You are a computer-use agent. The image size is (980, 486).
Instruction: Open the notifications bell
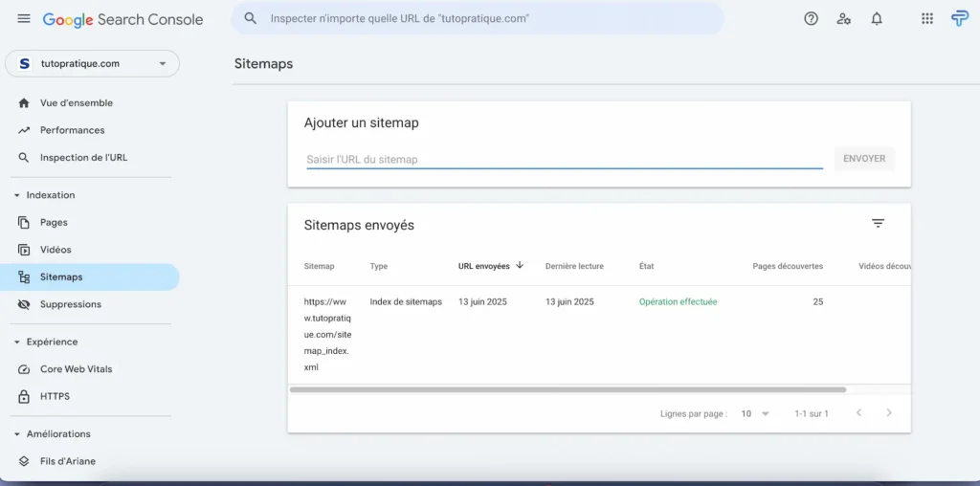tap(877, 19)
